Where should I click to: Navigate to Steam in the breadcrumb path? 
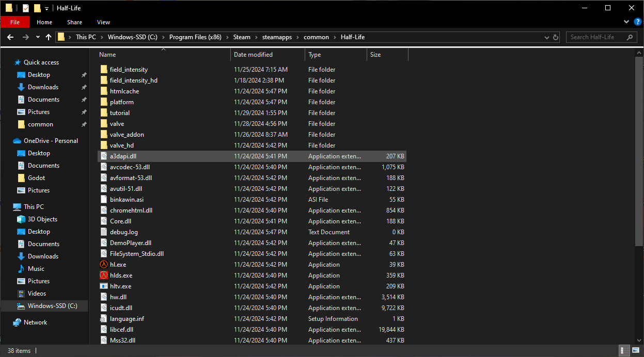(242, 37)
